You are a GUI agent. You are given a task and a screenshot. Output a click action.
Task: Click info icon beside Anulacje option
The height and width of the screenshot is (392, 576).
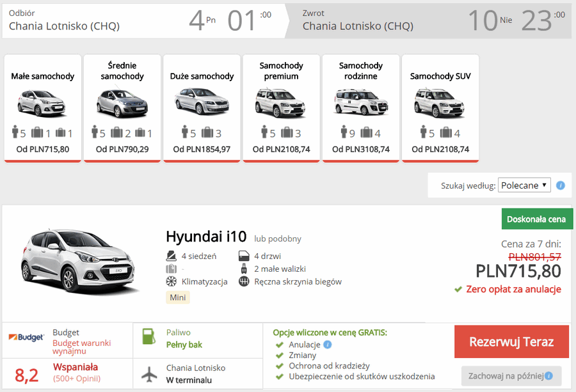(328, 345)
